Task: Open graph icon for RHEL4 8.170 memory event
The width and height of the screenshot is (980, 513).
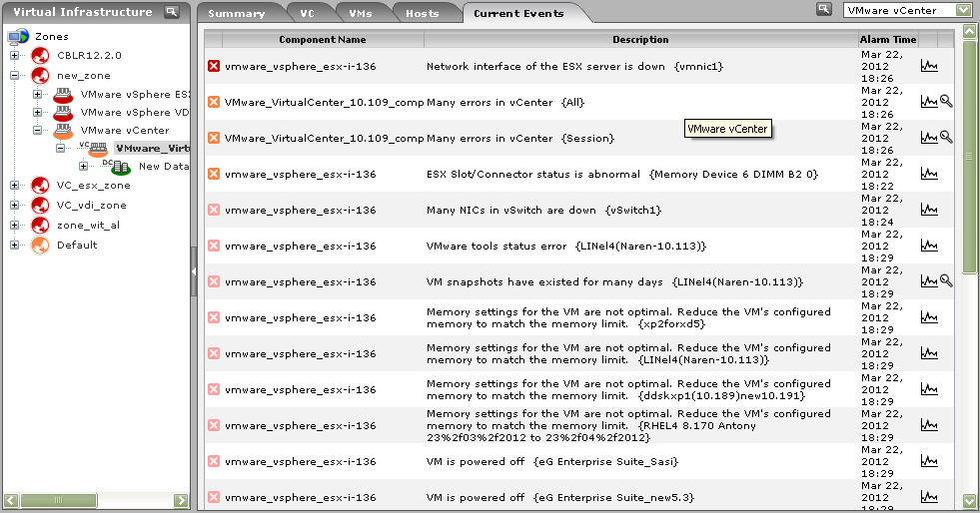Action: pyautogui.click(x=929, y=425)
